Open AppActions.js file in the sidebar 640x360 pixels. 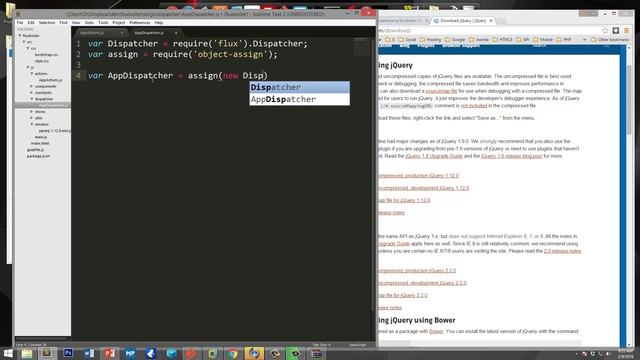click(51, 80)
